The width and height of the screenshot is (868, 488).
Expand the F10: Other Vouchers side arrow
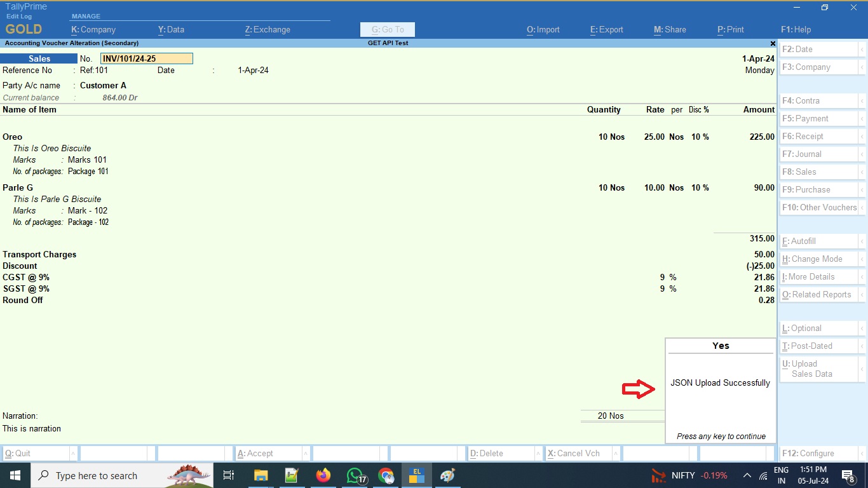click(862, 208)
